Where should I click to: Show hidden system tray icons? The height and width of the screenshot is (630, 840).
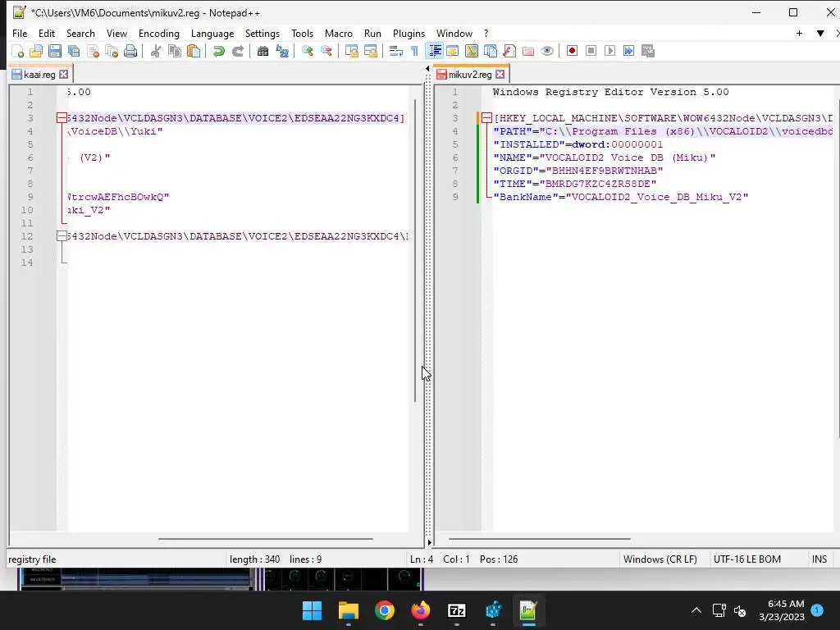696,610
